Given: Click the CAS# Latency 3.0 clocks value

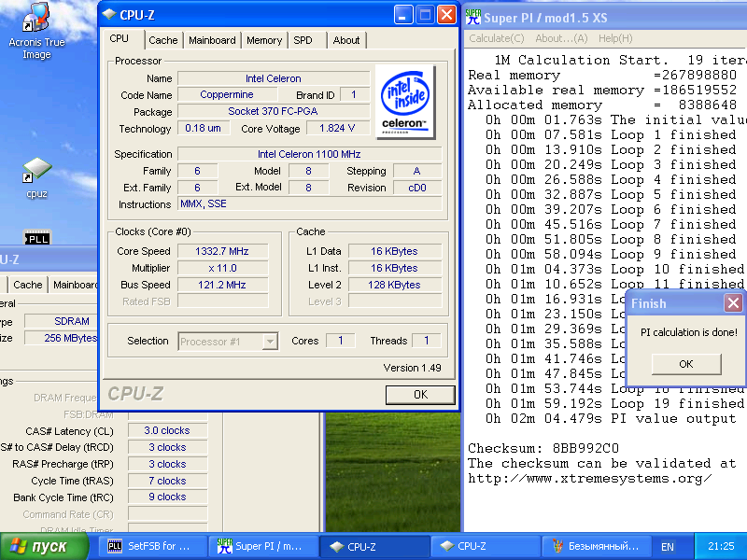Looking at the screenshot, I should tap(167, 430).
